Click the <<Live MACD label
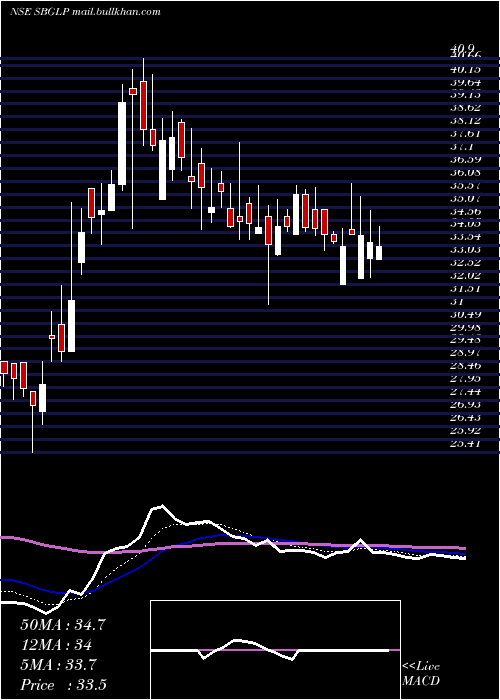 (421, 674)
